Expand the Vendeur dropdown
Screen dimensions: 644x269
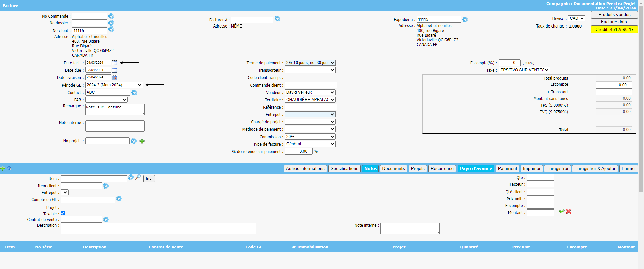pyautogui.click(x=310, y=92)
